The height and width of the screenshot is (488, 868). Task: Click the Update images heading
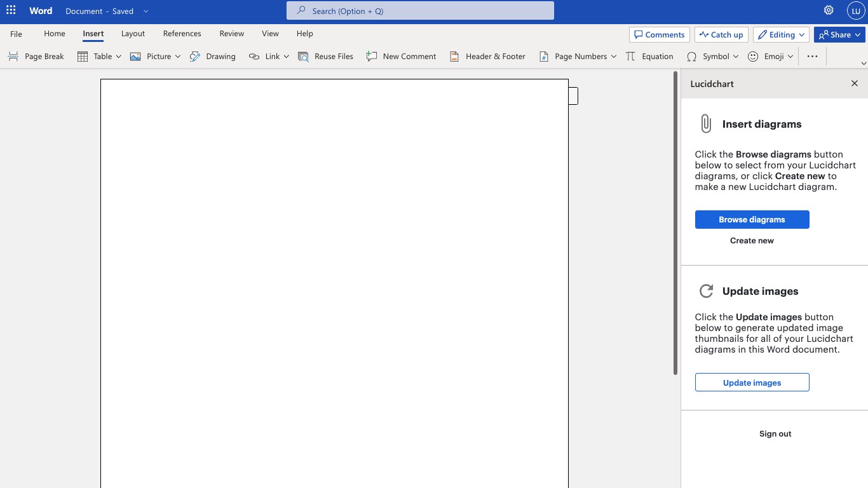pyautogui.click(x=761, y=291)
